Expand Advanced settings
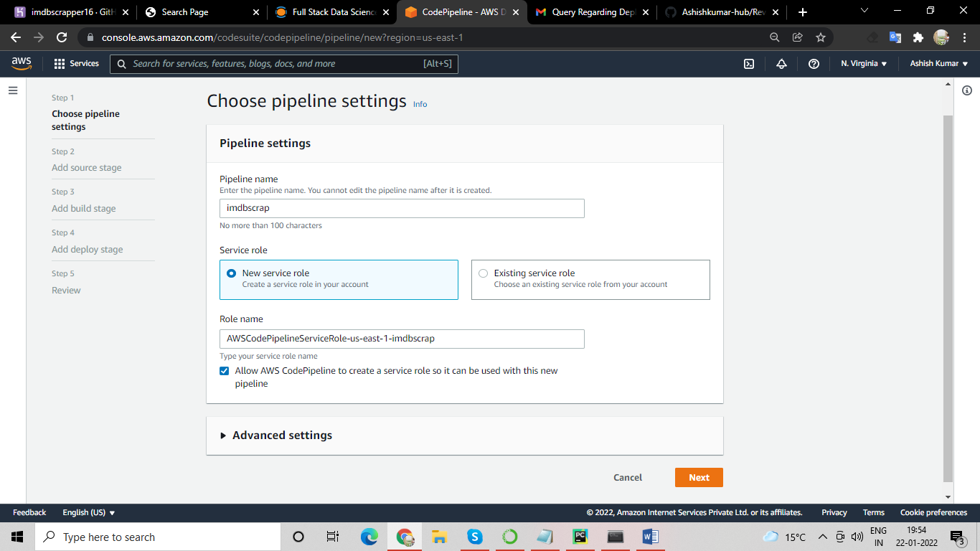The width and height of the screenshot is (980, 551). 276,435
